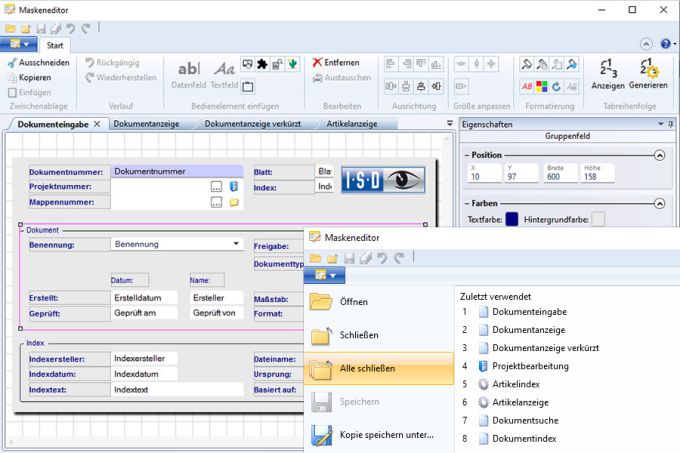Switch to the Dokumentanzeige tab

pyautogui.click(x=148, y=124)
